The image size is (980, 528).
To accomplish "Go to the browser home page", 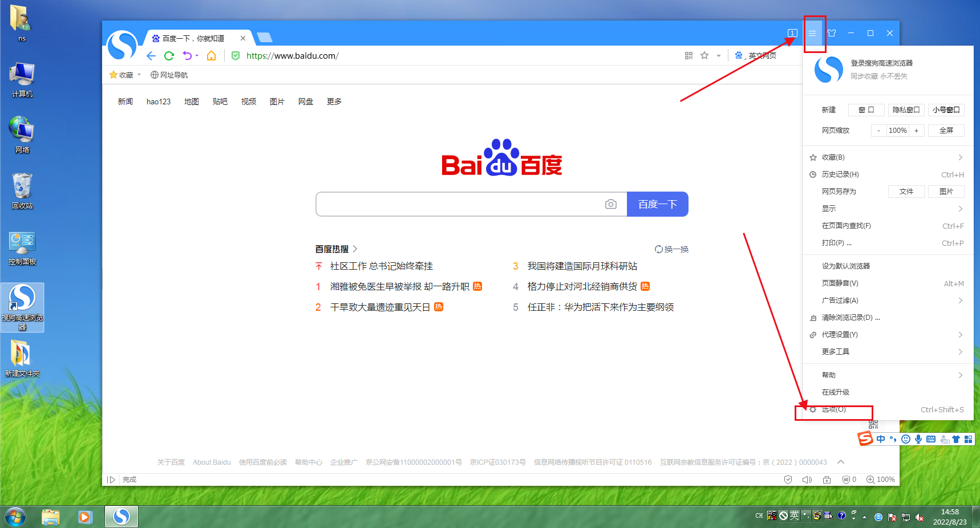I will coord(212,56).
